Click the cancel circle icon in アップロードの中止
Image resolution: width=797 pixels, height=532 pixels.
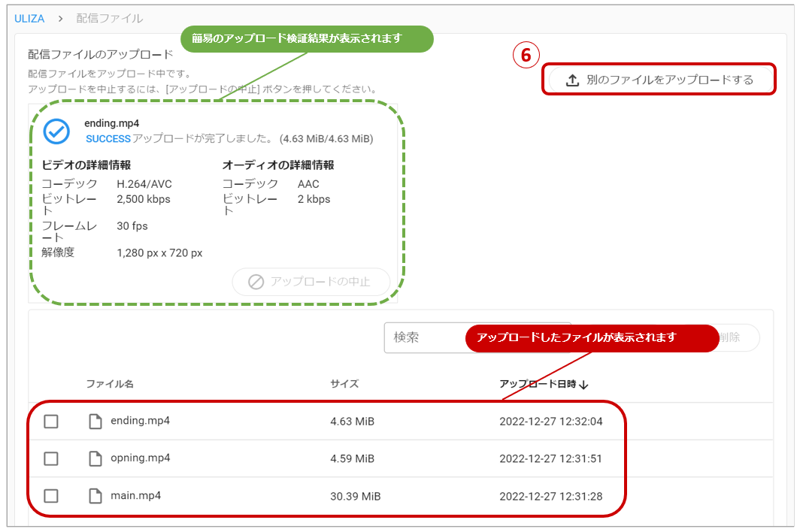coord(256,282)
